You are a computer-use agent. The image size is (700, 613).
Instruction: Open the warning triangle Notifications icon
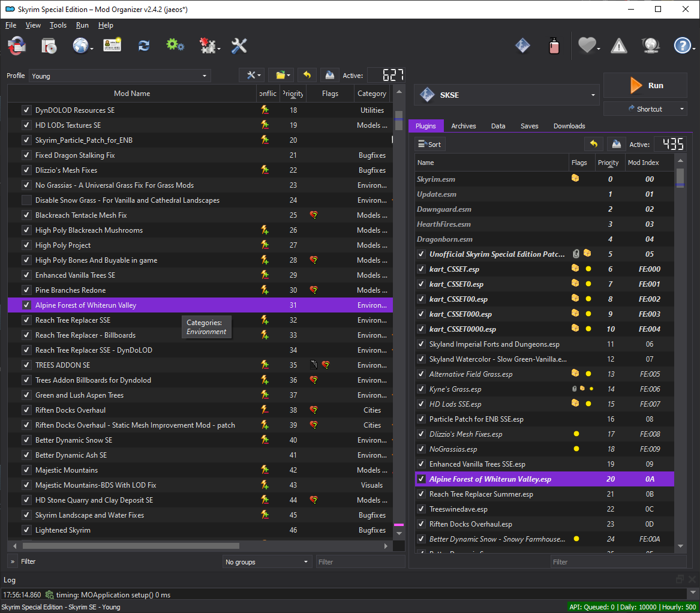(x=619, y=46)
